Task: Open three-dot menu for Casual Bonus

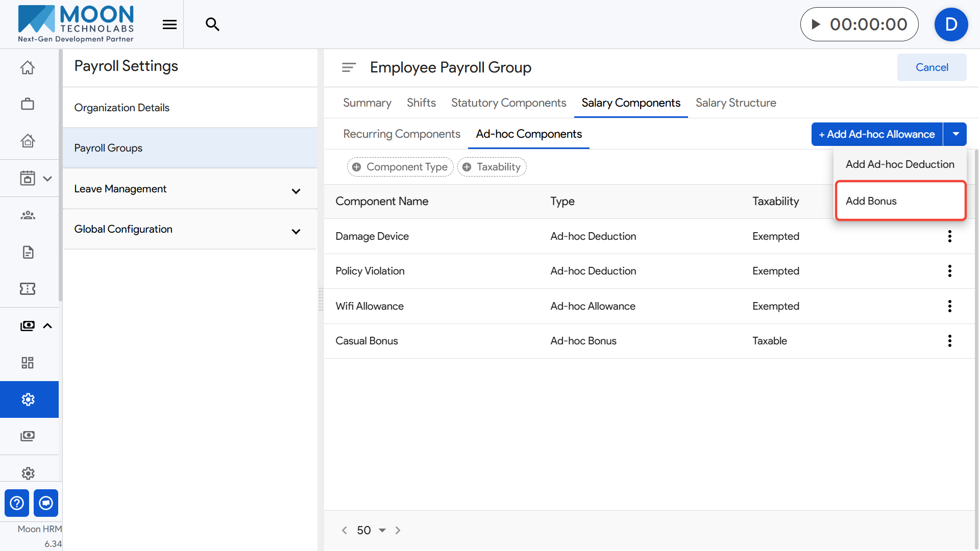Action: coord(949,341)
